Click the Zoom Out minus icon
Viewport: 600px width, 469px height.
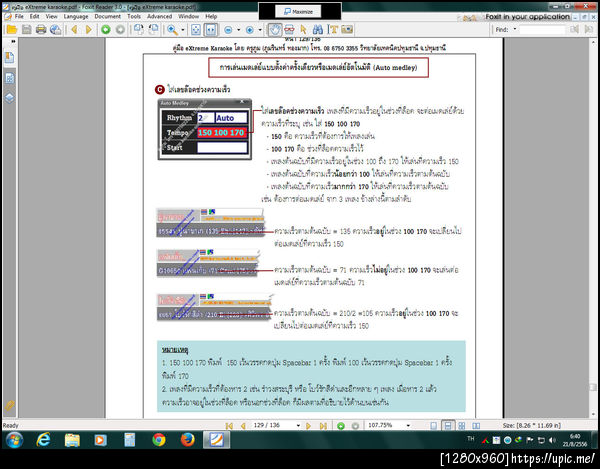[228, 29]
